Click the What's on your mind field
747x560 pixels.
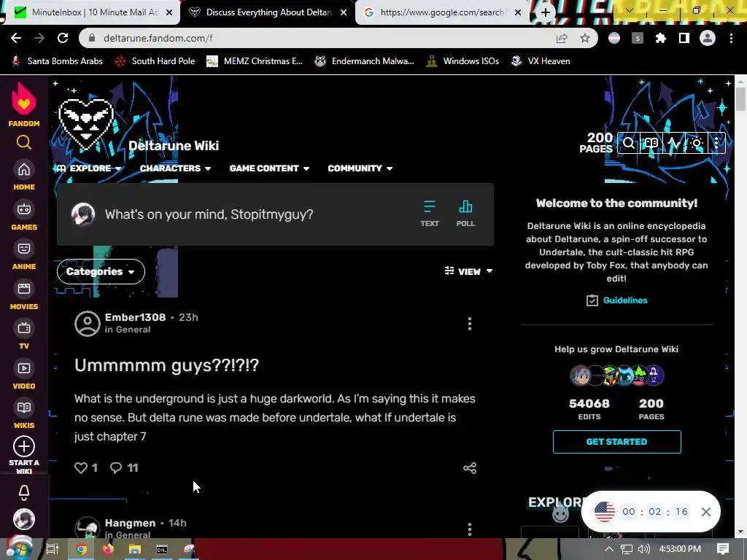click(x=209, y=214)
